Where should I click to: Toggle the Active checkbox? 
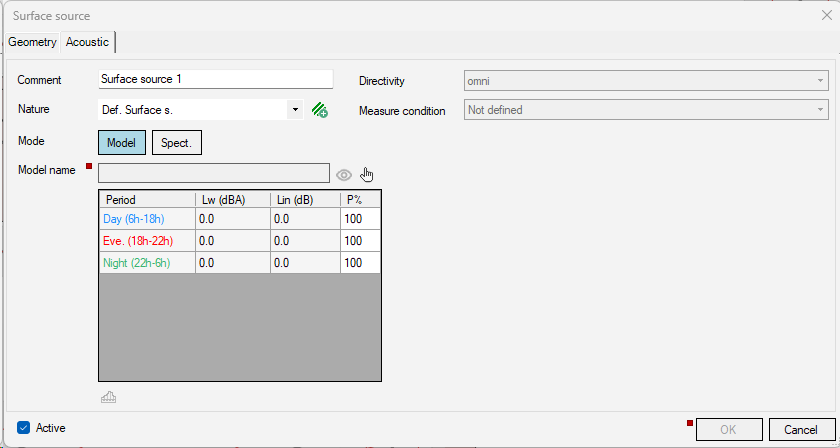coord(24,428)
